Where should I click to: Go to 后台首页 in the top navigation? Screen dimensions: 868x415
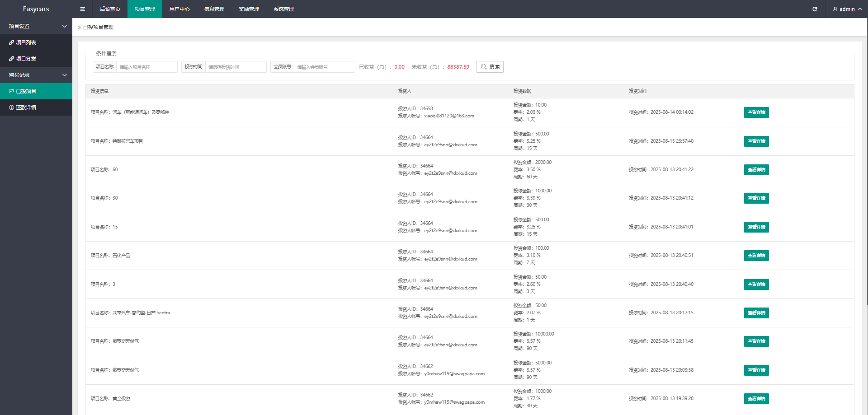[x=110, y=9]
